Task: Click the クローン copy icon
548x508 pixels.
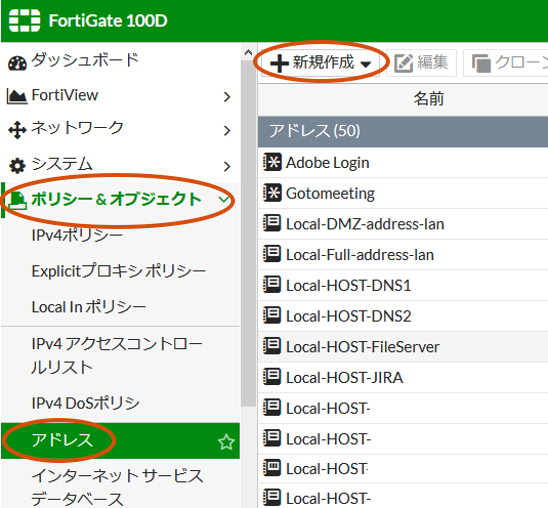Action: (481, 63)
